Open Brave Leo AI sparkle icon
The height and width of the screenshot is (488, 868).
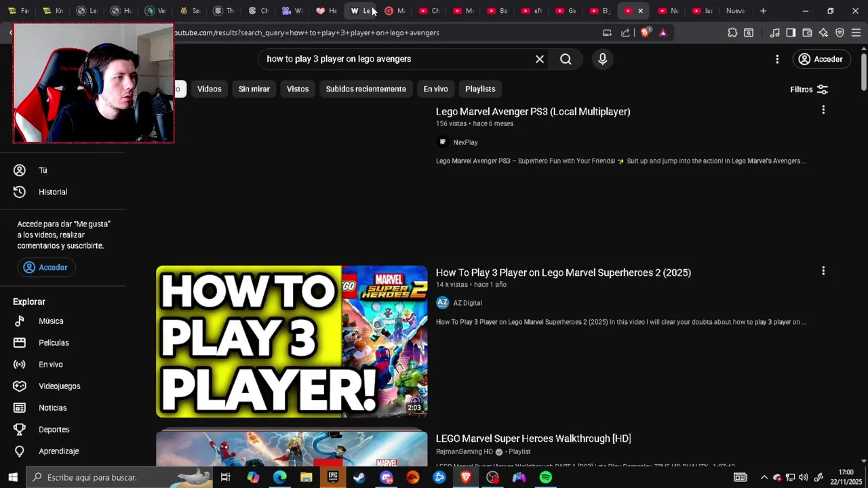tap(823, 33)
